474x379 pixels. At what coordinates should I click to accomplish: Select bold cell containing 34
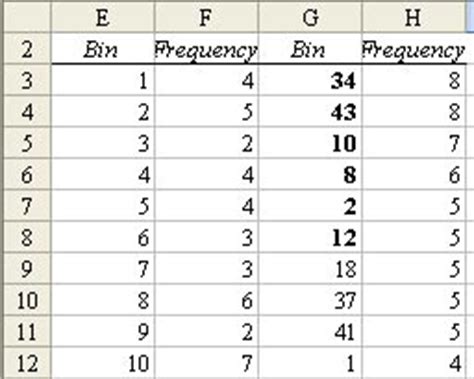pos(310,80)
